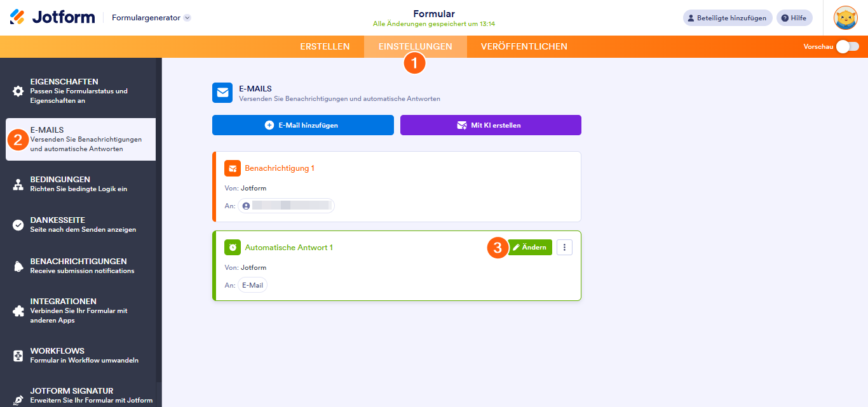Toggle the Vorschau preview switch
This screenshot has width=868, height=407.
tap(847, 46)
